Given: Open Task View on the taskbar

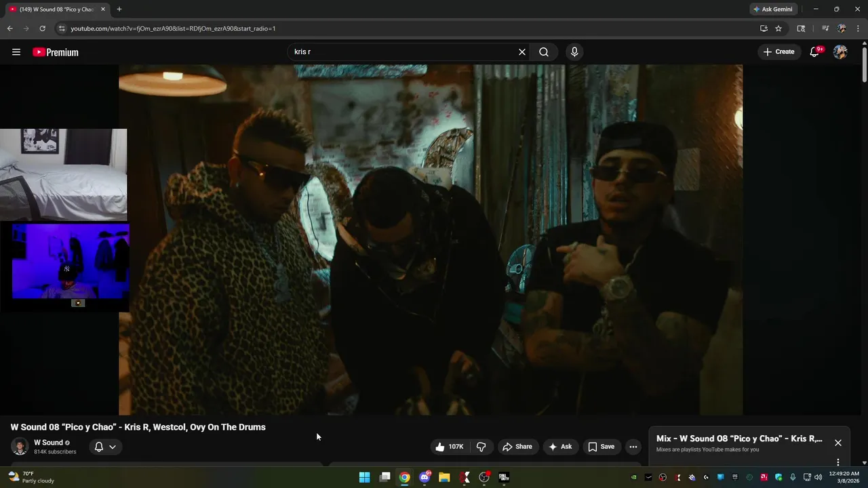Looking at the screenshot, I should pos(384,477).
